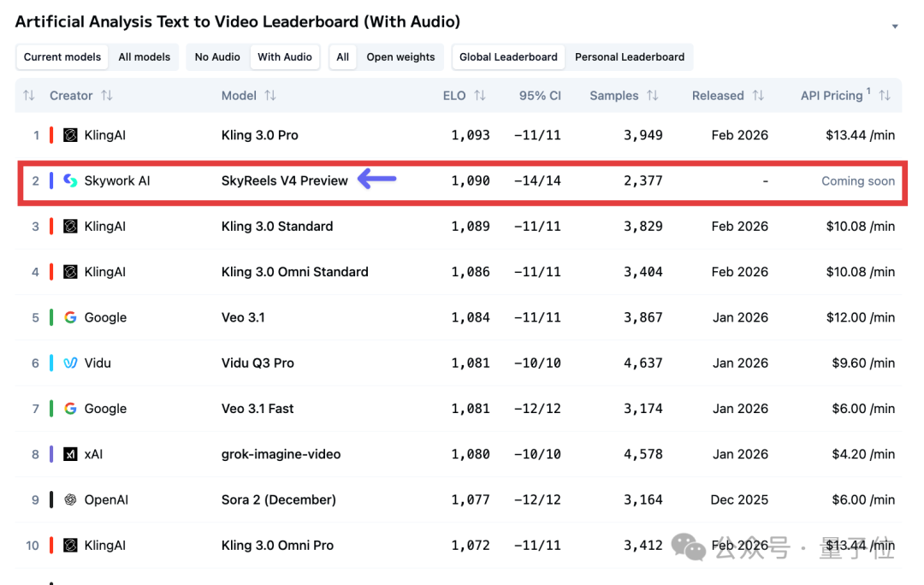Click the OpenAI logo icon
This screenshot has height=585, width=924.
click(70, 499)
